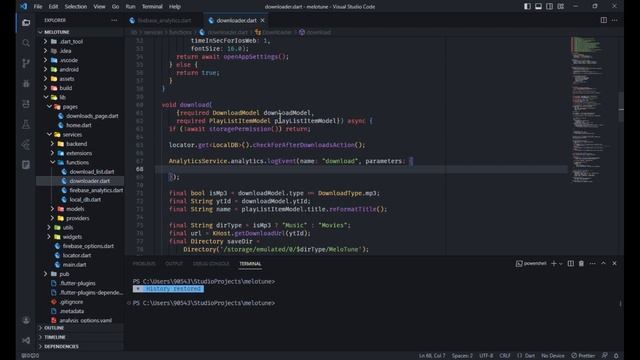
Task: Split the terminal
Action: (571, 264)
